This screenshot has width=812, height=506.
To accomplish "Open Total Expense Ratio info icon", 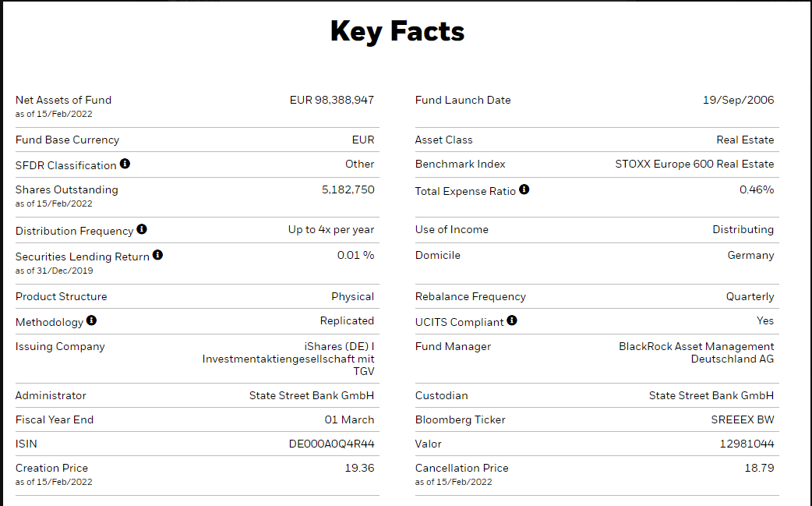I will [x=524, y=189].
